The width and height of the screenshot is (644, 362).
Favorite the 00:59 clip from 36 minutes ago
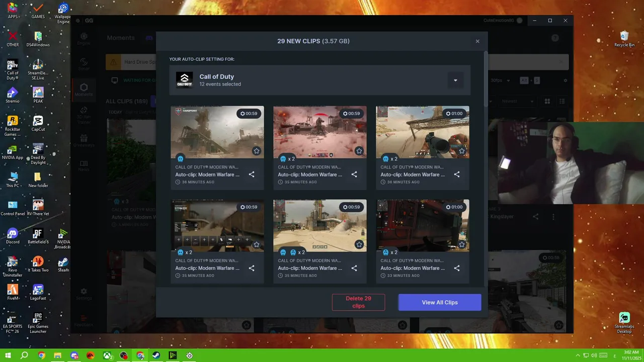pyautogui.click(x=256, y=151)
